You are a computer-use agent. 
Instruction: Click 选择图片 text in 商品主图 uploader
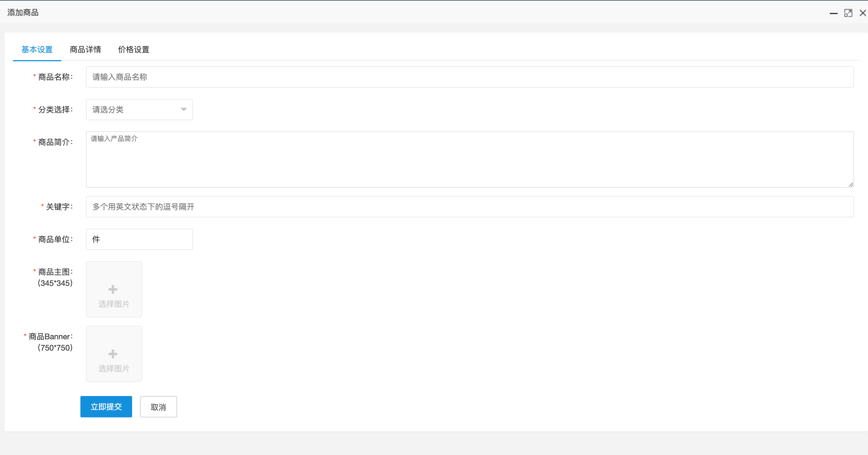coord(114,304)
